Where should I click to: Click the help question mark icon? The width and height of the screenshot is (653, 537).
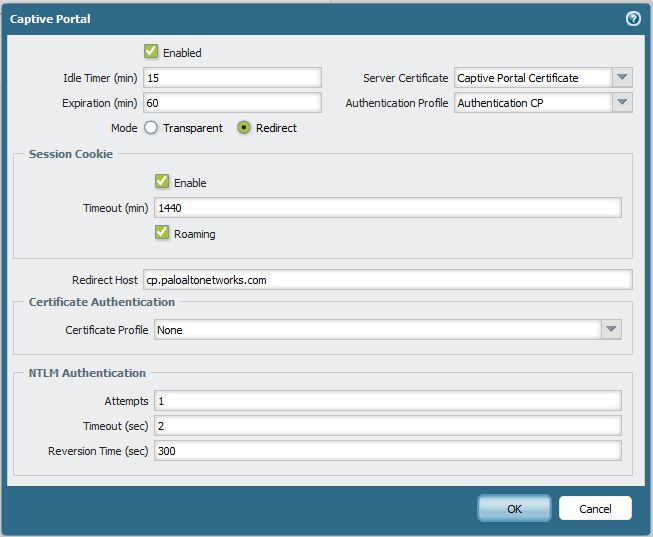tap(633, 18)
